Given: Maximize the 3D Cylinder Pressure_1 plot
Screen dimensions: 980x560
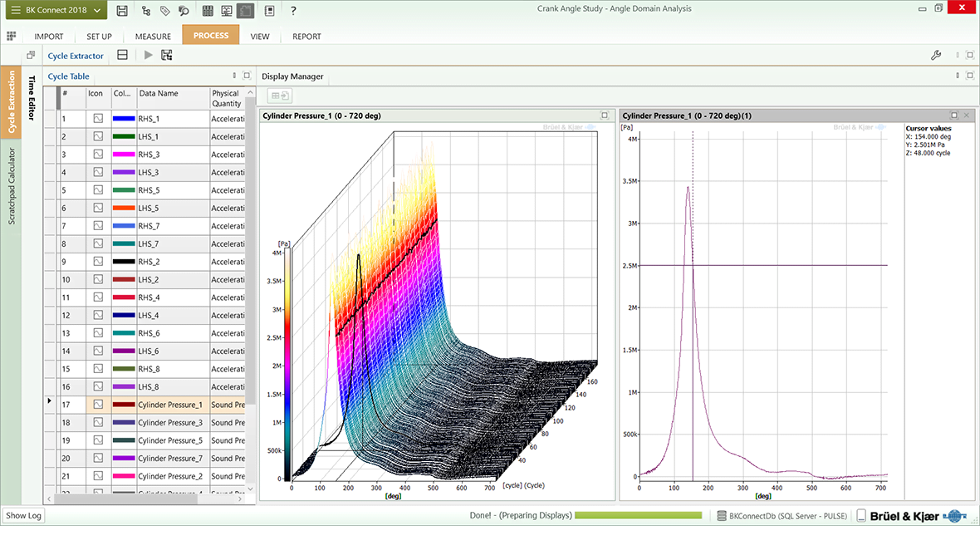Looking at the screenshot, I should (x=605, y=115).
